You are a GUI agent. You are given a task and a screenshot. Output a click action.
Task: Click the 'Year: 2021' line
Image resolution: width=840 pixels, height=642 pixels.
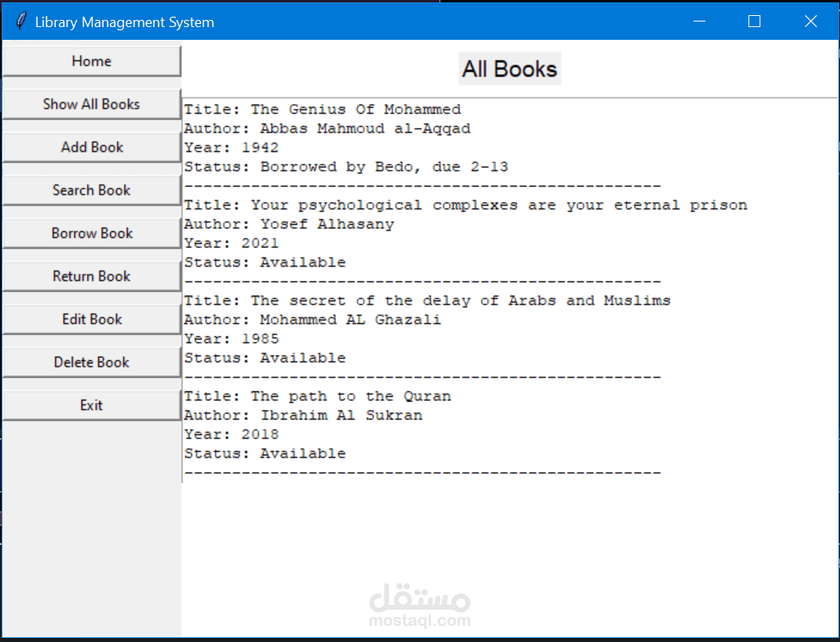click(x=232, y=243)
